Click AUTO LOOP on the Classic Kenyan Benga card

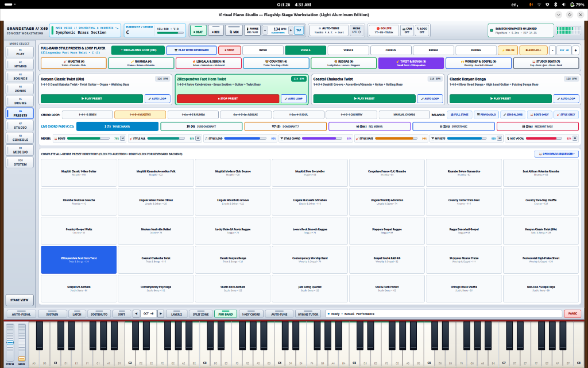[566, 98]
